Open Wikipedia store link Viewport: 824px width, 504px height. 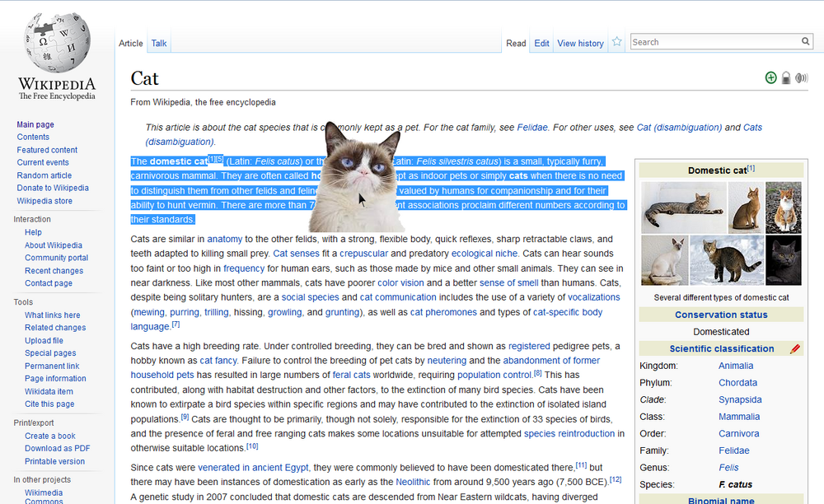point(44,201)
